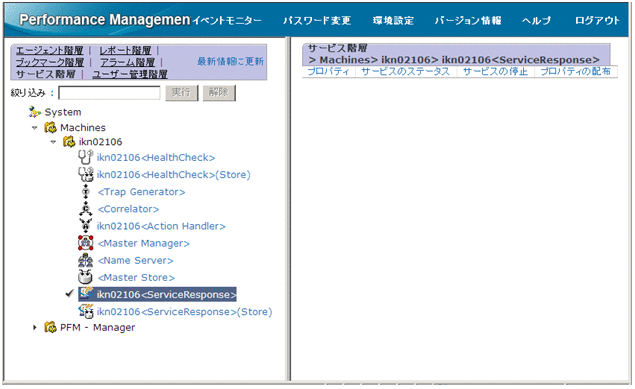Click the プロパティの配布 link
Viewport: 635px width, 389px height.
575,71
